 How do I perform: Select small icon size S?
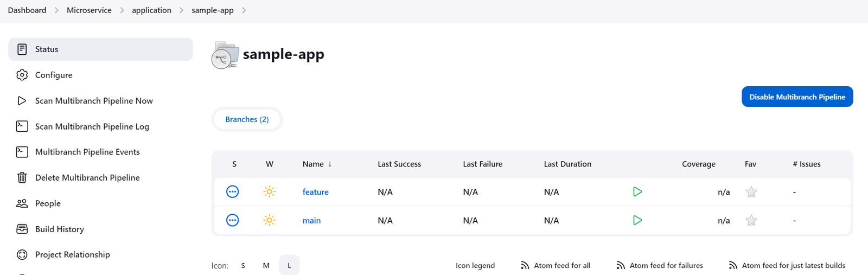(243, 265)
